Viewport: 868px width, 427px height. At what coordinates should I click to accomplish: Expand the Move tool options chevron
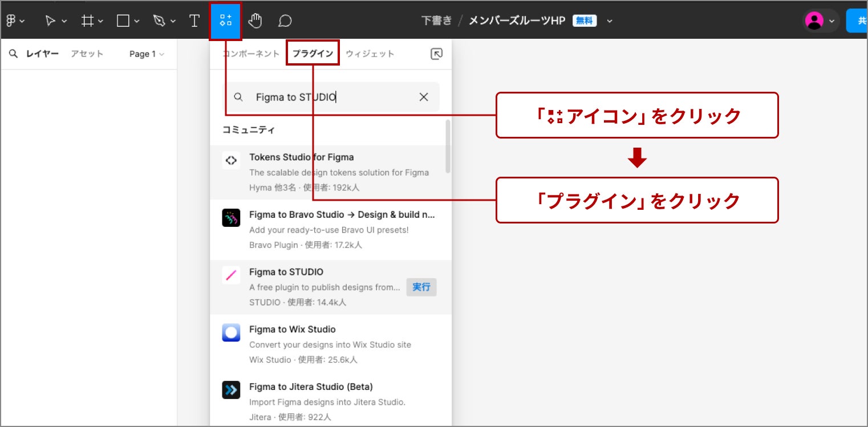point(64,22)
